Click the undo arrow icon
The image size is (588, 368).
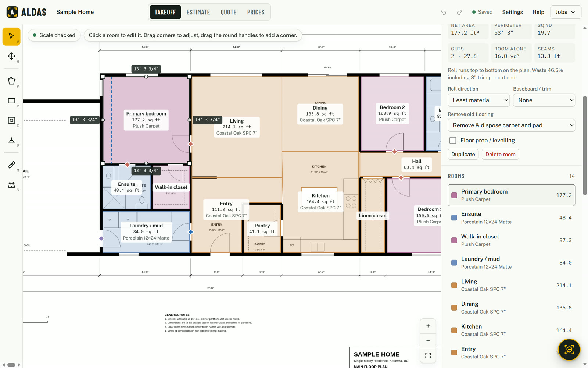444,12
